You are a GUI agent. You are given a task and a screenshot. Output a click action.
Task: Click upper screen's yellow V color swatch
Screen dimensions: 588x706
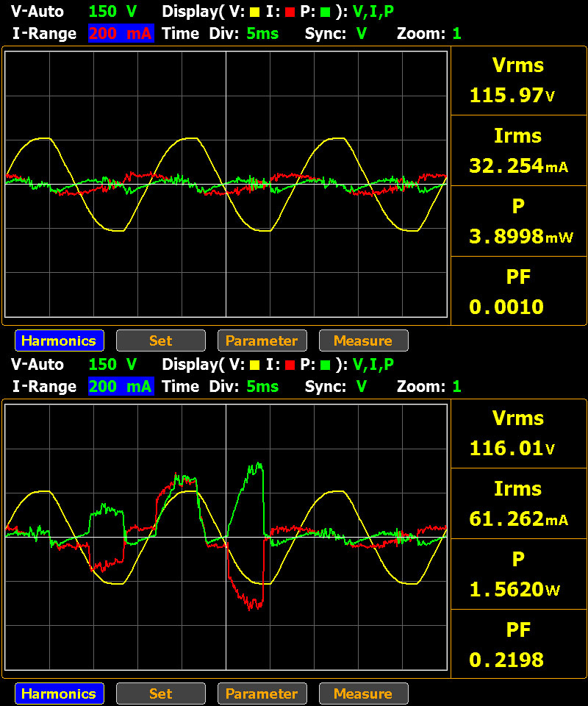point(254,13)
